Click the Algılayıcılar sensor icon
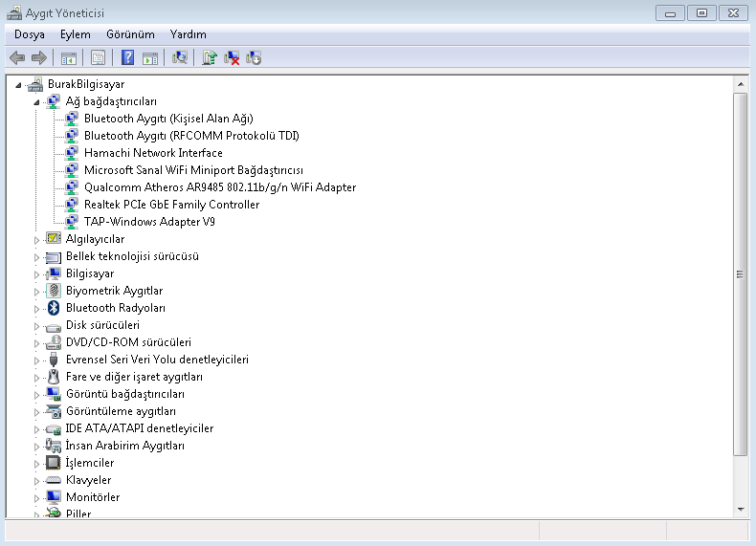Viewport: 756px width, 546px height. click(53, 238)
